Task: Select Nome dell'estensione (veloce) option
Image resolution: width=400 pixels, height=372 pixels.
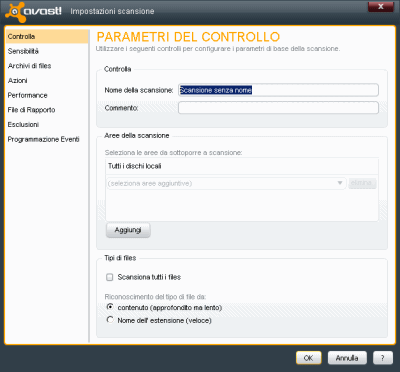Action: click(110, 320)
